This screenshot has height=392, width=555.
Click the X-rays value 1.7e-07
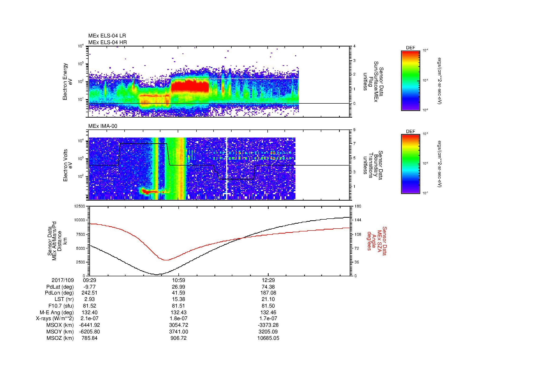[x=268, y=318]
